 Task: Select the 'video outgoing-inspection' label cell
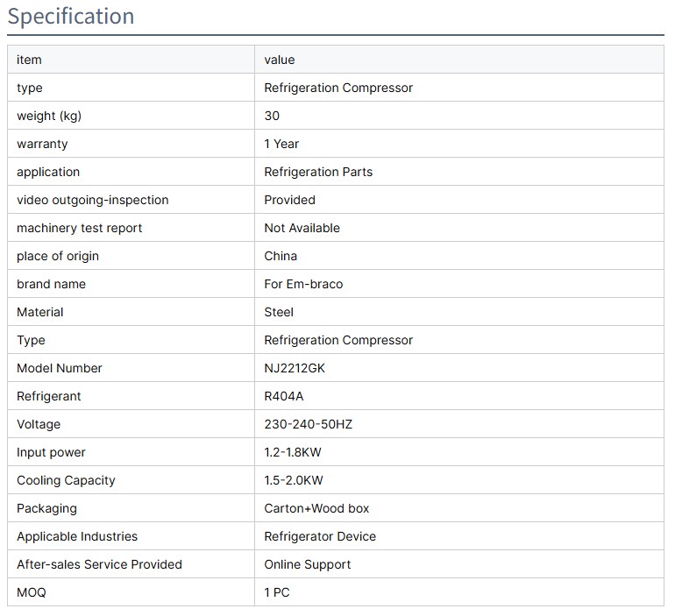click(x=92, y=200)
